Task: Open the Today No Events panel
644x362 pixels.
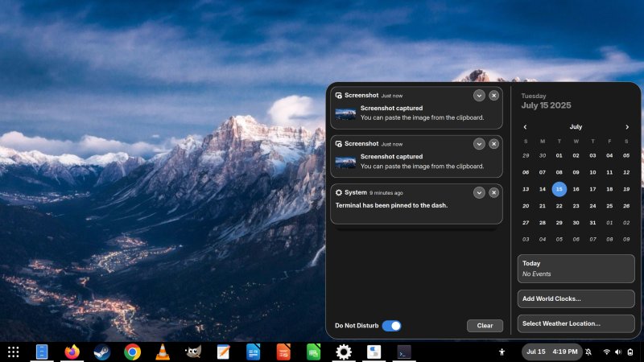Action: click(x=576, y=269)
